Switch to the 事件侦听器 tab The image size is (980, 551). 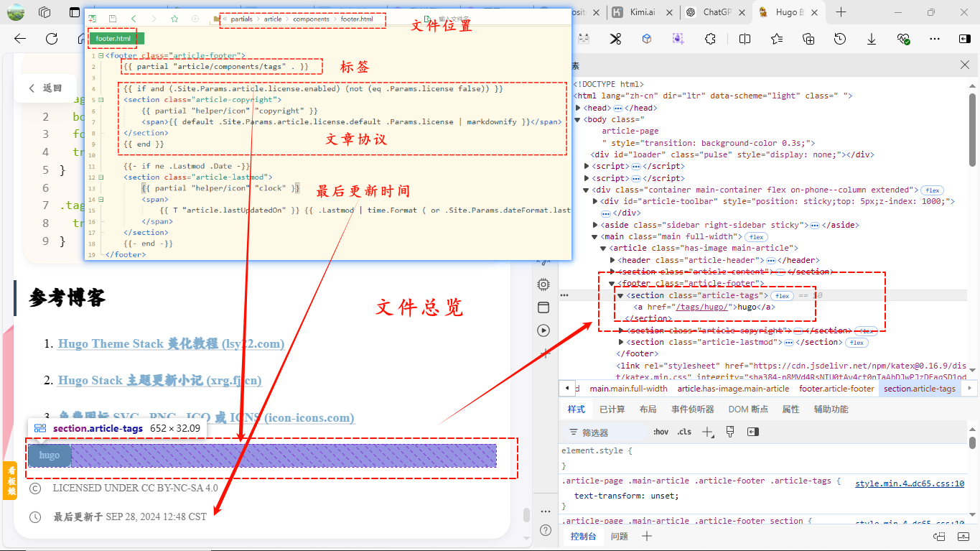[x=692, y=409]
